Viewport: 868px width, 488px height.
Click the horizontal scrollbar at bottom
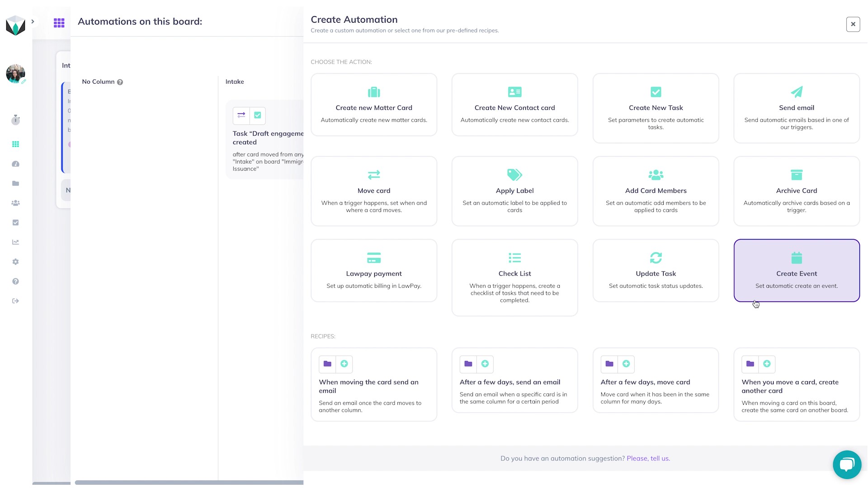tap(189, 483)
